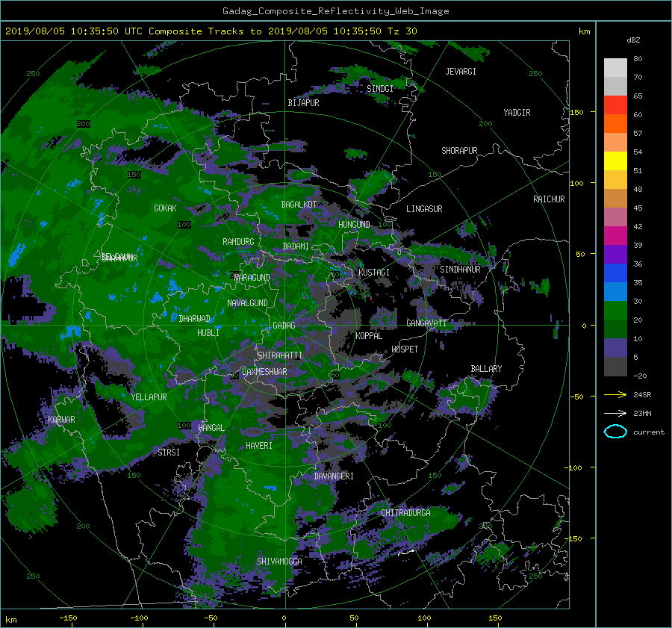Click the yellow 24SR arrow legend icon
The image size is (672, 628).
[x=615, y=395]
